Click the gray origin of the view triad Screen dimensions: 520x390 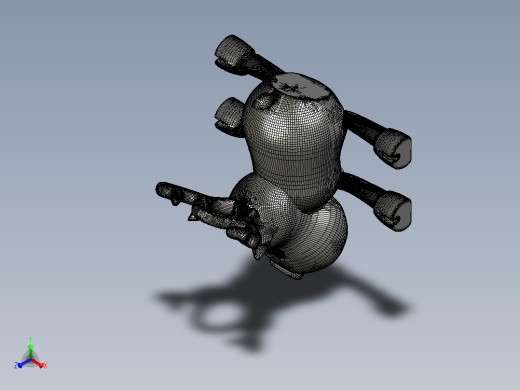click(31, 360)
